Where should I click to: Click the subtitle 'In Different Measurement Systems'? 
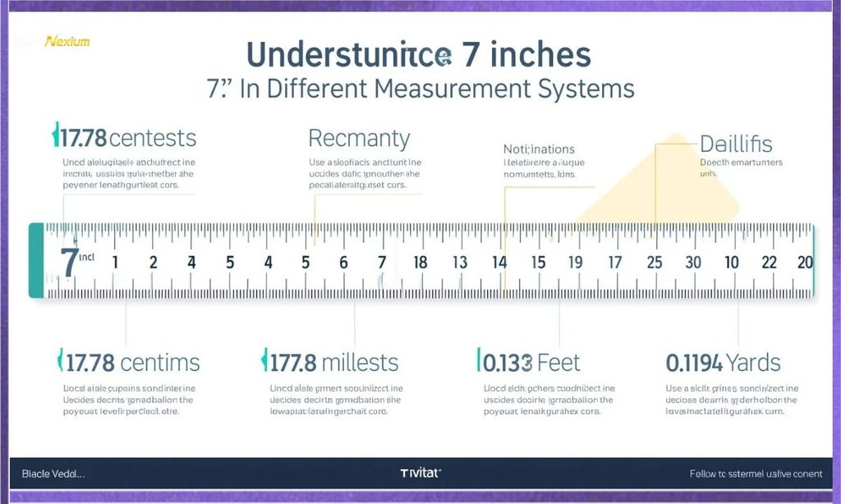pos(437,89)
